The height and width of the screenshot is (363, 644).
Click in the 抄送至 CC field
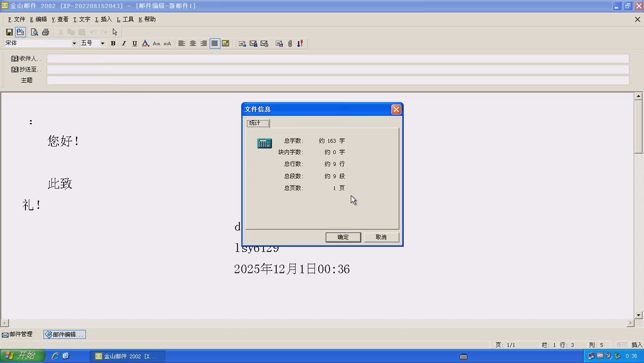point(338,69)
